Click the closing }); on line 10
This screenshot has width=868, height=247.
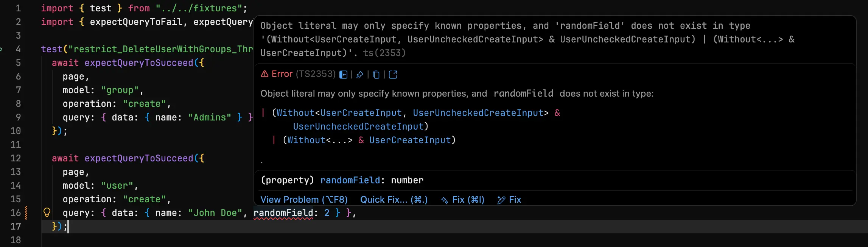click(60, 131)
